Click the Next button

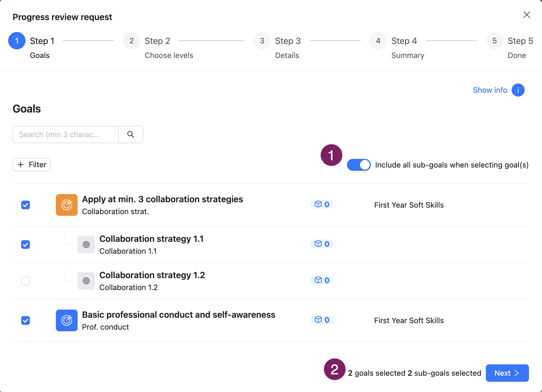[x=507, y=373]
